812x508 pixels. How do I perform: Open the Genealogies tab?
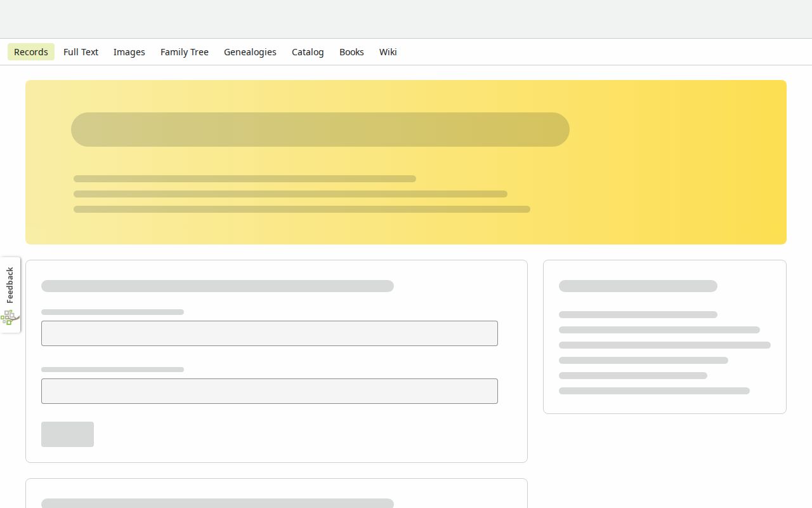point(250,52)
